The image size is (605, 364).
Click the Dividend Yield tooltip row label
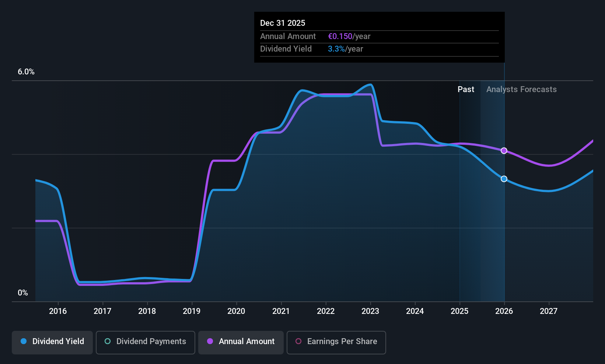tap(286, 49)
